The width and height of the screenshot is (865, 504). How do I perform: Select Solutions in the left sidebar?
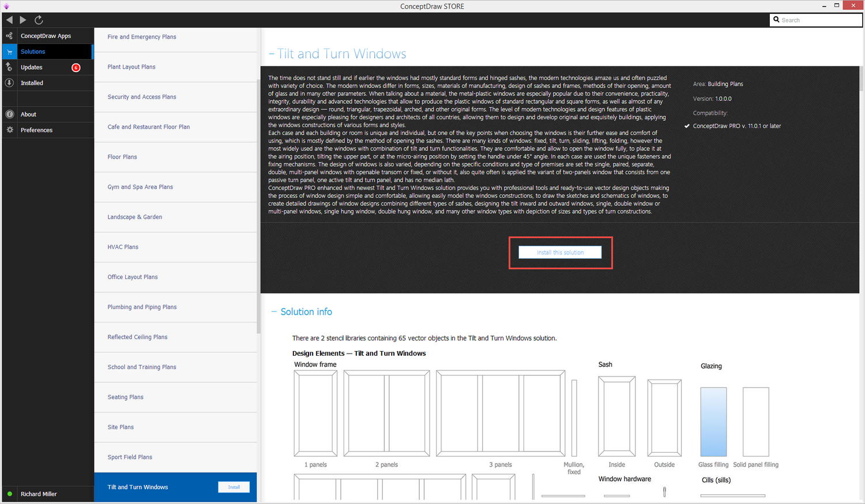[33, 52]
